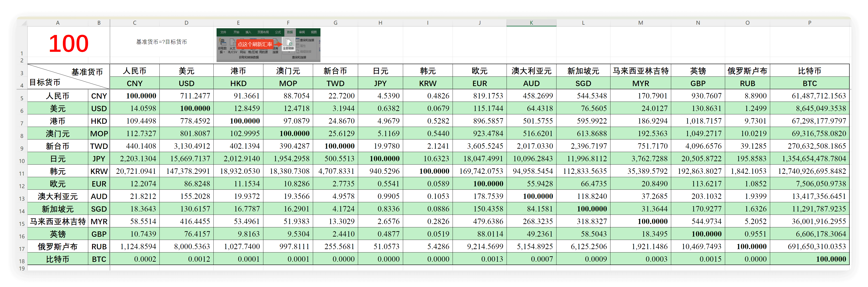Image resolution: width=868 pixels, height=287 pixels.
Task: Click the diagonal 基准货币/目标货币 header cell
Action: tap(68, 76)
